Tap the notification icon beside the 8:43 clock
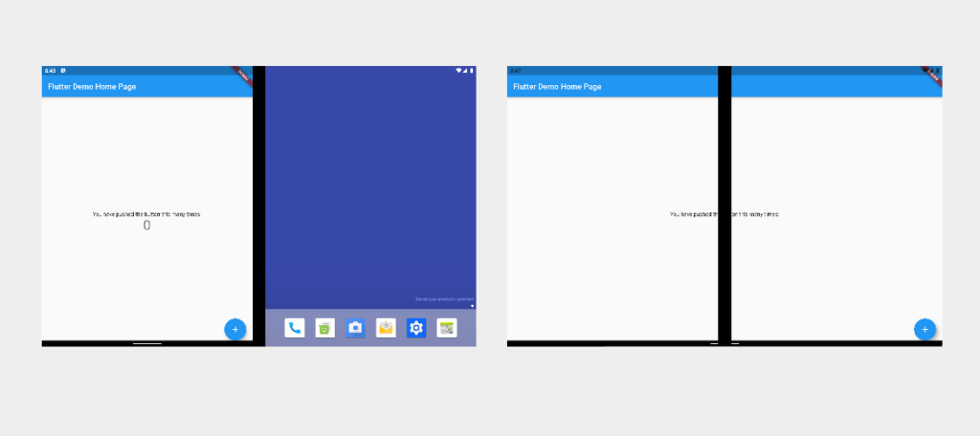 tap(62, 71)
